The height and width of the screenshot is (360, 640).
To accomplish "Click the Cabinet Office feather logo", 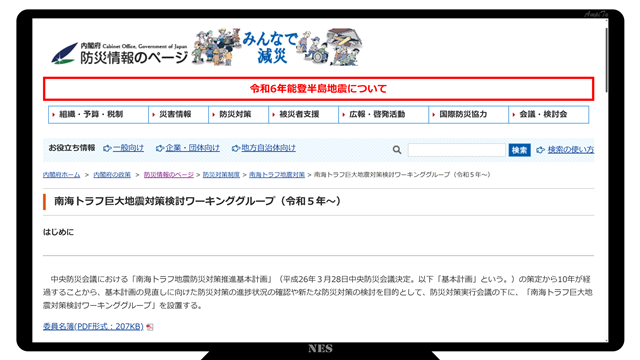I will (x=64, y=53).
